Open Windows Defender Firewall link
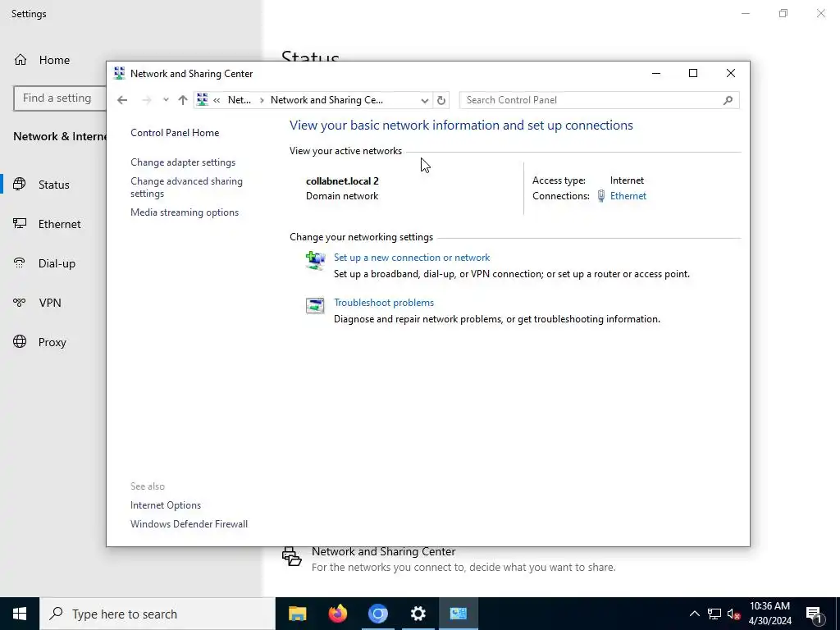This screenshot has width=840, height=630. click(x=189, y=524)
